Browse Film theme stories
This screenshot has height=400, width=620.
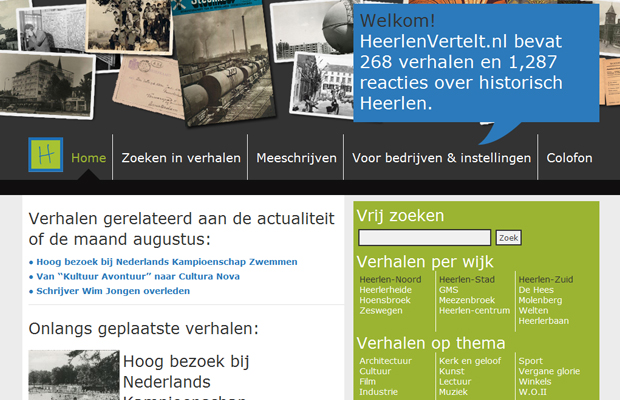click(367, 381)
